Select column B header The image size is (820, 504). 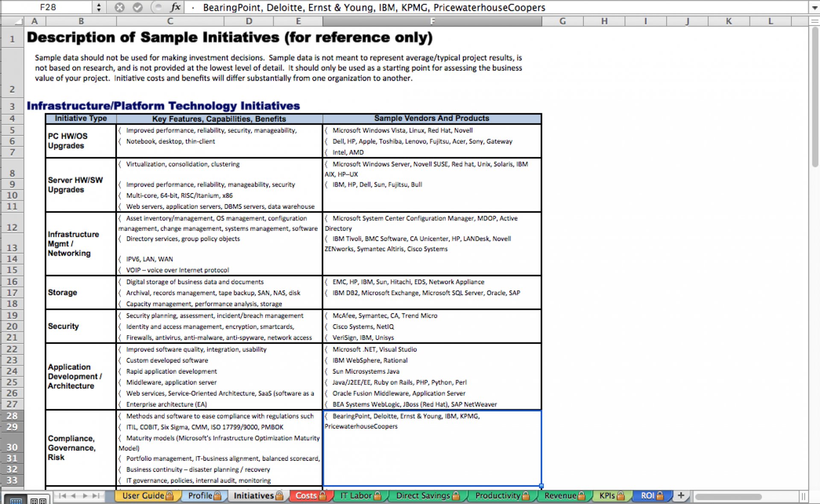[81, 21]
